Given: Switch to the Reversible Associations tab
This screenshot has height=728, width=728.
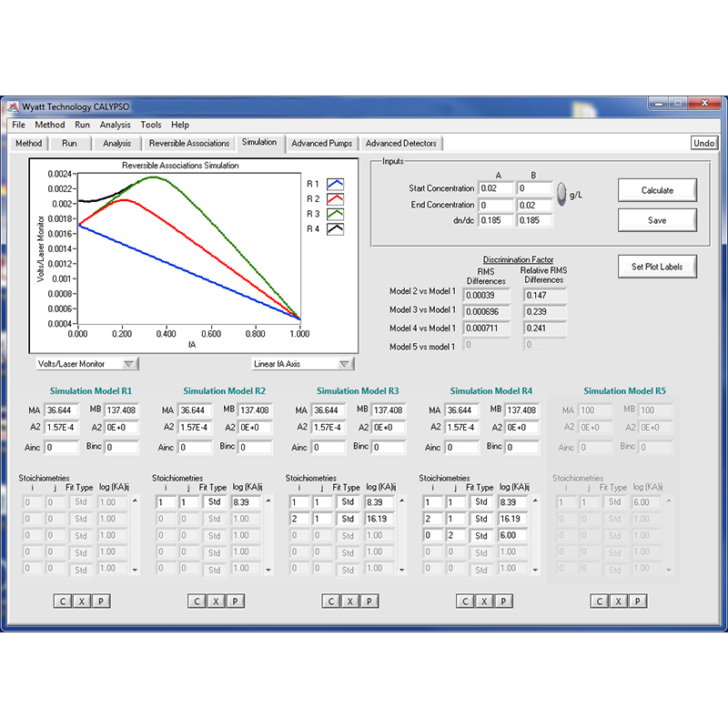Looking at the screenshot, I should point(189,144).
